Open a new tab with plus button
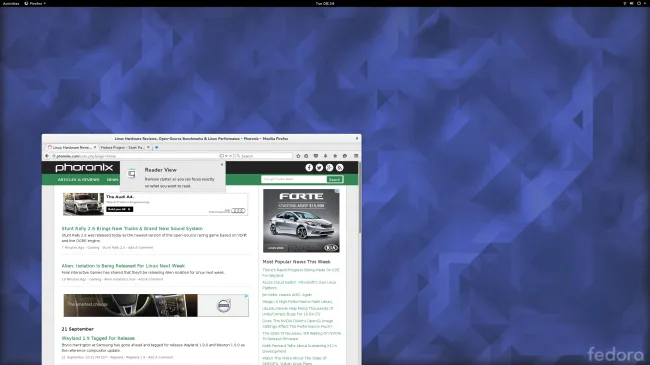Screen dimensions: 650x365 click(x=156, y=147)
